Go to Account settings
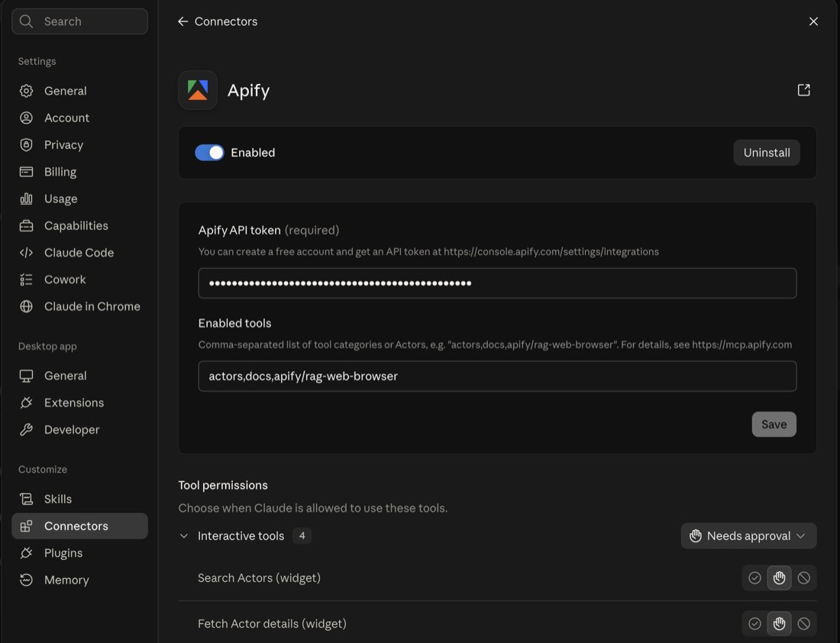The image size is (840, 643). [80, 118]
